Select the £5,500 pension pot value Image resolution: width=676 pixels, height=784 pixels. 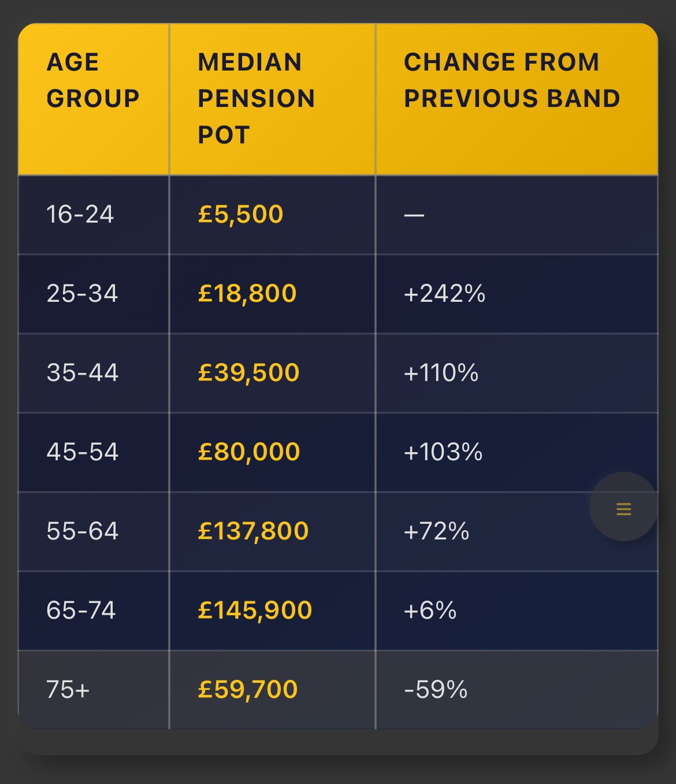[240, 215]
